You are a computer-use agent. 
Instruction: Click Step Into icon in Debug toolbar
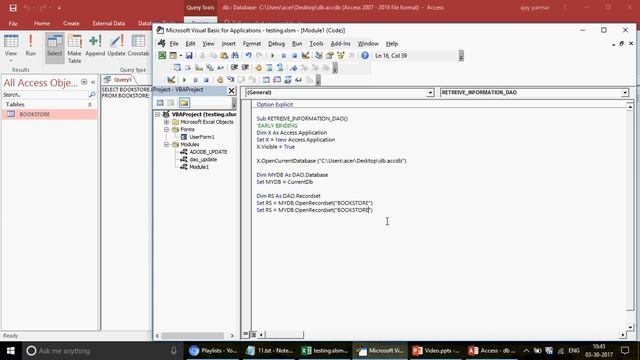tap(231, 80)
